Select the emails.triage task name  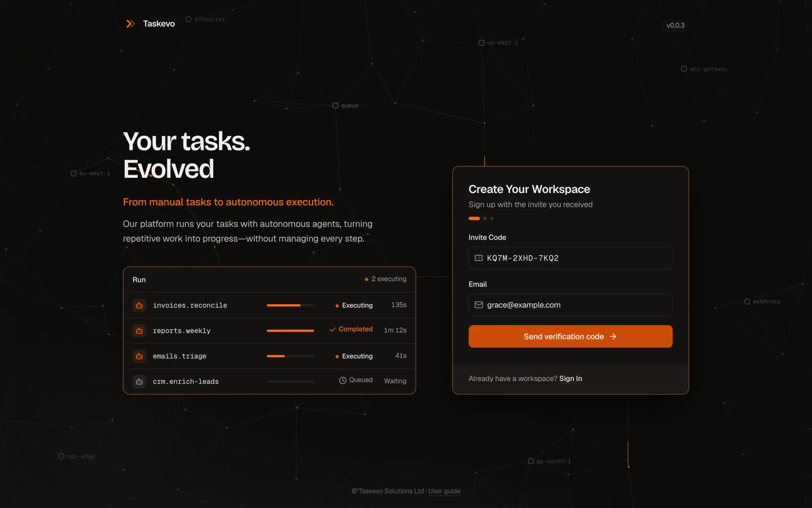[180, 356]
